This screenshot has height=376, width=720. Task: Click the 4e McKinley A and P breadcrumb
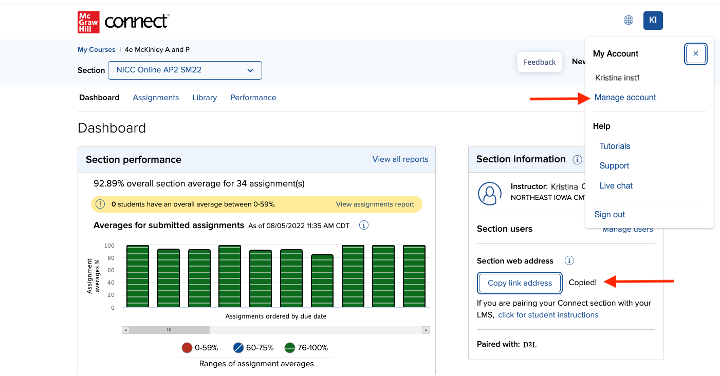point(157,50)
